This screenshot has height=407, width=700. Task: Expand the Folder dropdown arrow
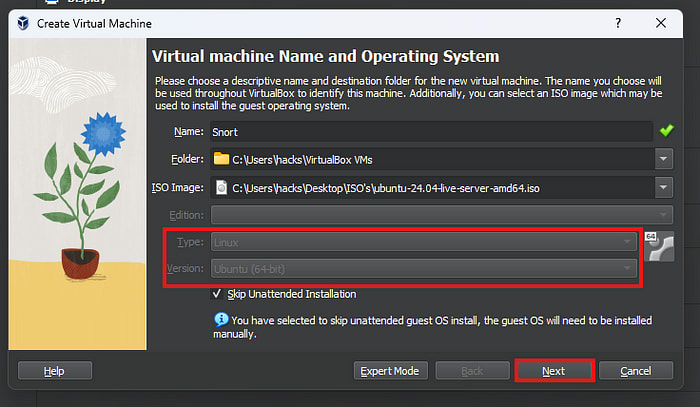click(663, 159)
